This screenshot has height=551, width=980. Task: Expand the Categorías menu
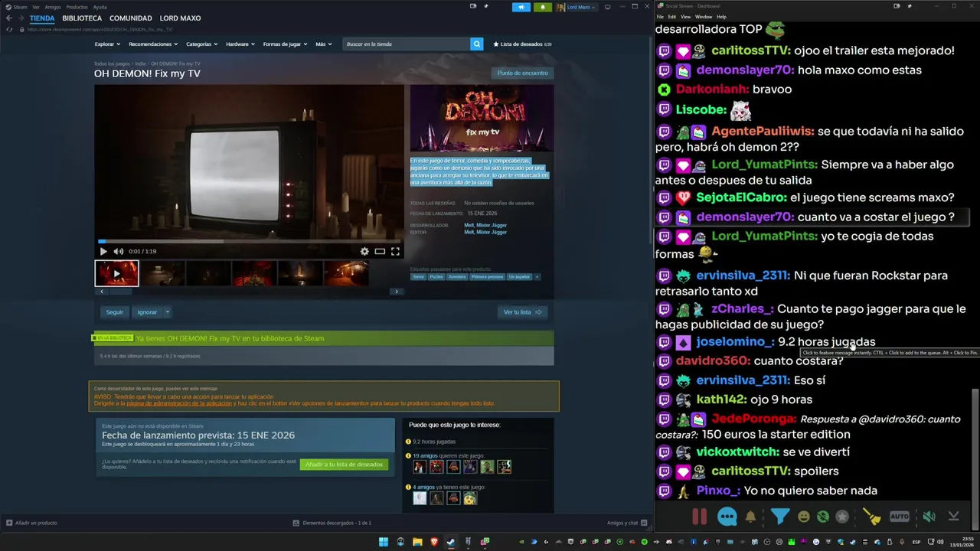coord(201,44)
